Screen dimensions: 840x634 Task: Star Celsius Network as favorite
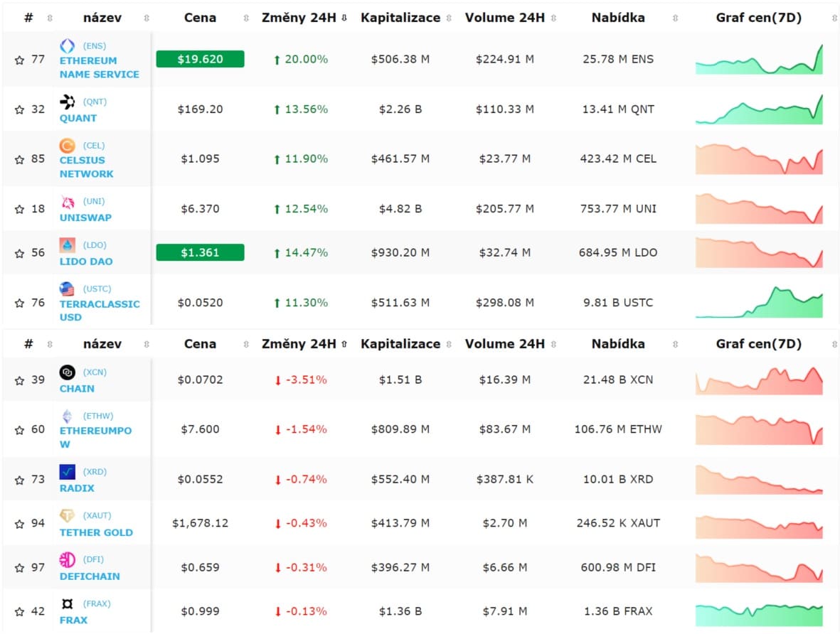19,160
